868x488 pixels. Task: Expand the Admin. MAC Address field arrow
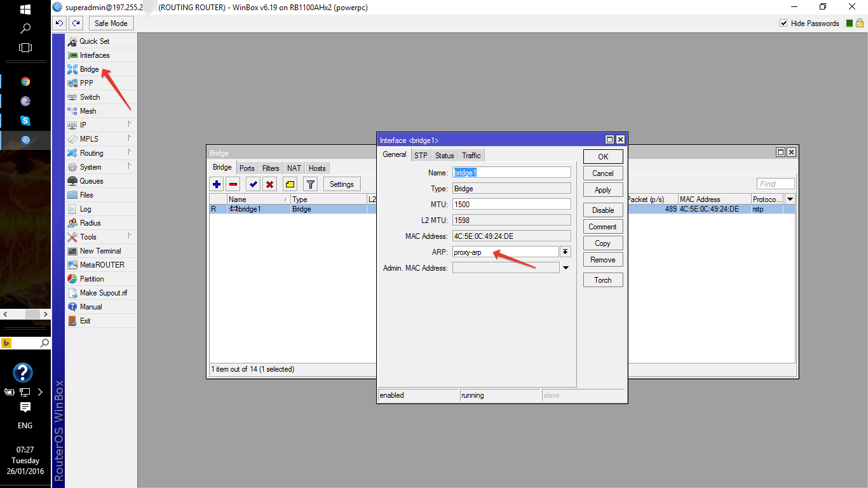click(566, 268)
